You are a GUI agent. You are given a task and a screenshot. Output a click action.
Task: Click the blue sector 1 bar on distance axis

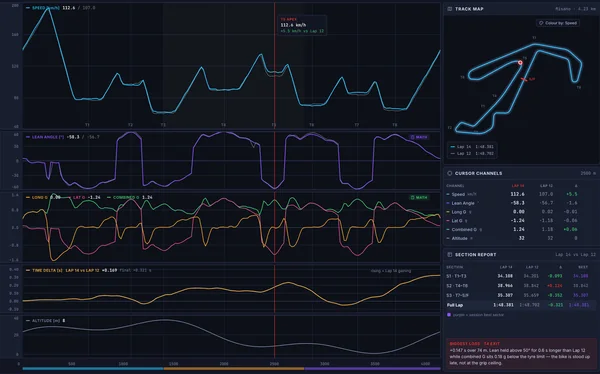[x=93, y=369]
